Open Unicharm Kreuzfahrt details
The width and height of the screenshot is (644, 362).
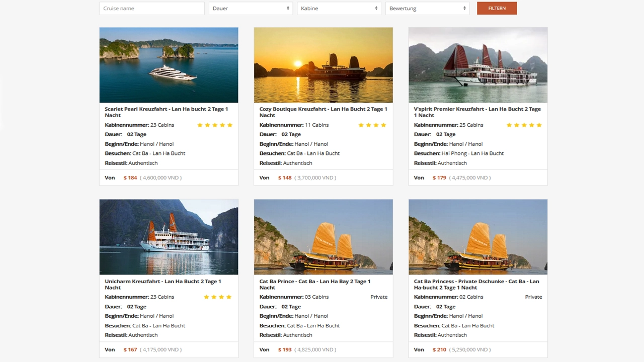click(x=163, y=284)
